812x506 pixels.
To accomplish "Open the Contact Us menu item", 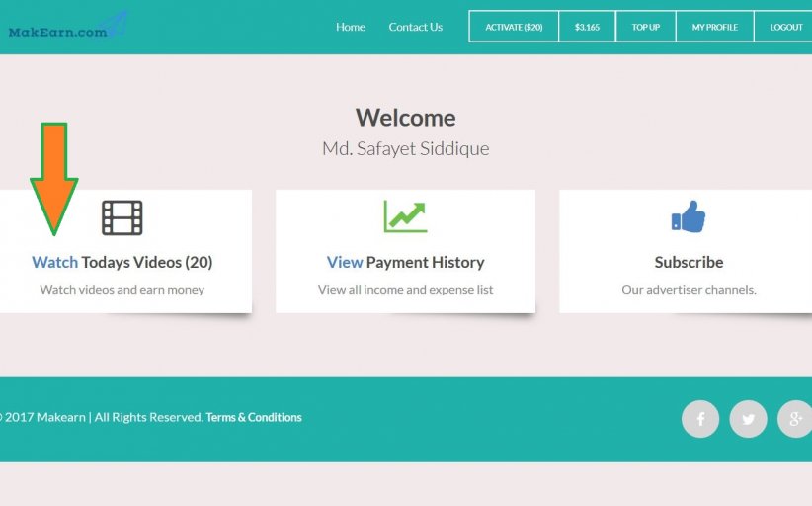I will [415, 27].
